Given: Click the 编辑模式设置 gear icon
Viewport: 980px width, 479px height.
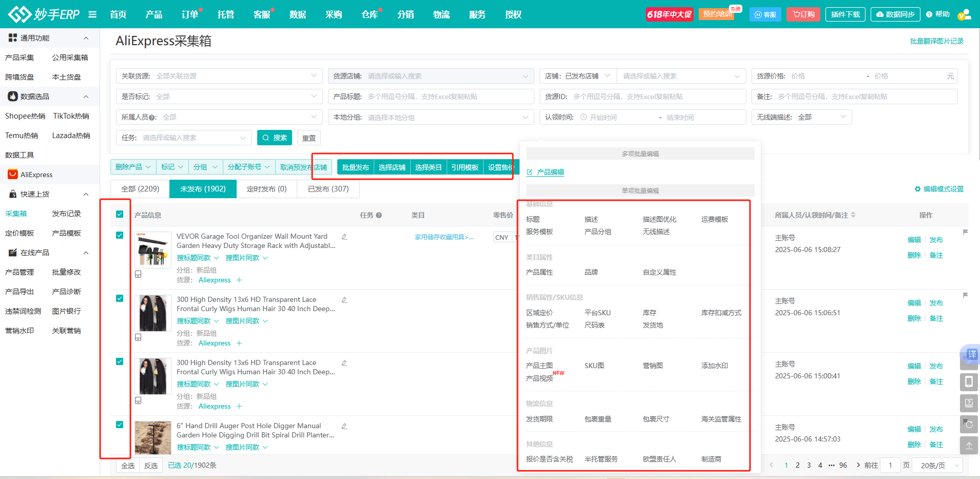Looking at the screenshot, I should pyautogui.click(x=917, y=189).
